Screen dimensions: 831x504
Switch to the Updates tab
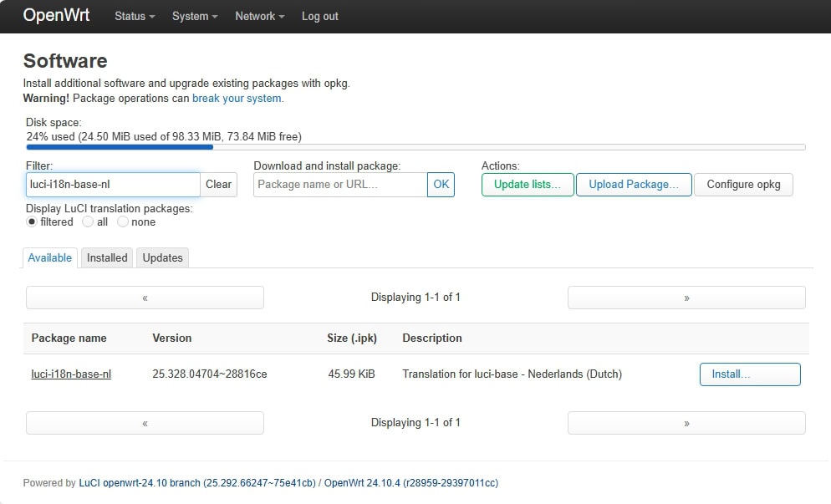(161, 257)
